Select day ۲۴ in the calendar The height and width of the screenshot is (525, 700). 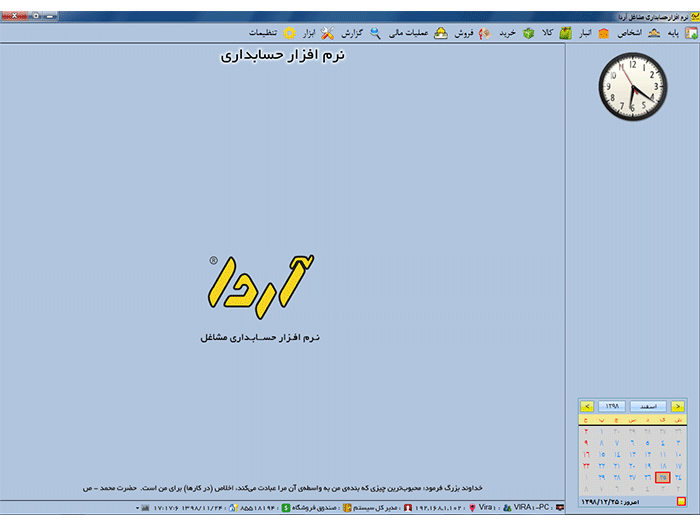(678, 477)
